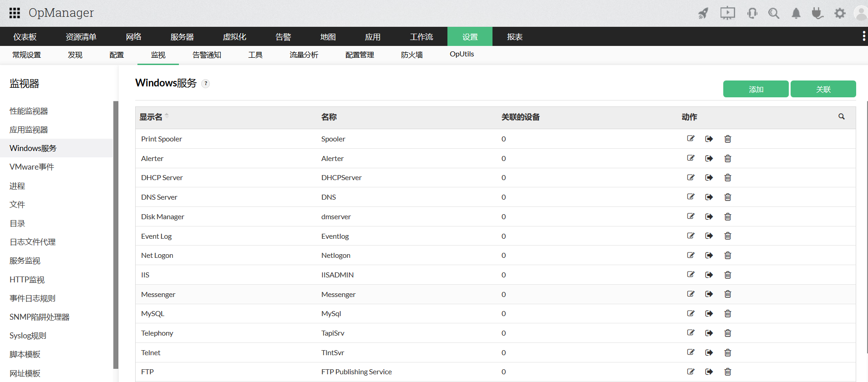868x382 pixels.
Task: Open the apps grid launcher icon
Action: pos(15,13)
